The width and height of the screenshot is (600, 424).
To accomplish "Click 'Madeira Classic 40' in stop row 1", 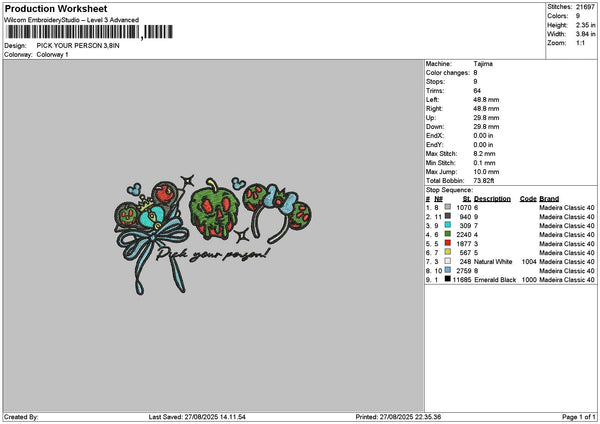I will click(567, 207).
